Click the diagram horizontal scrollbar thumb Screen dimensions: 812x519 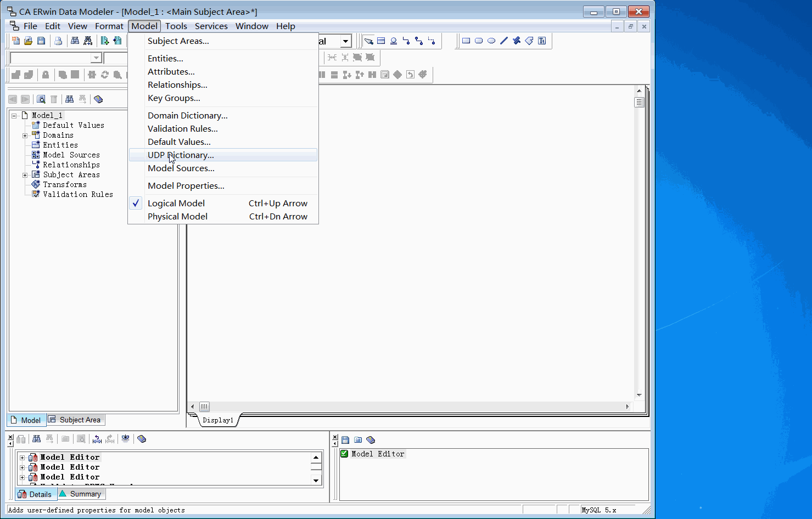click(204, 407)
